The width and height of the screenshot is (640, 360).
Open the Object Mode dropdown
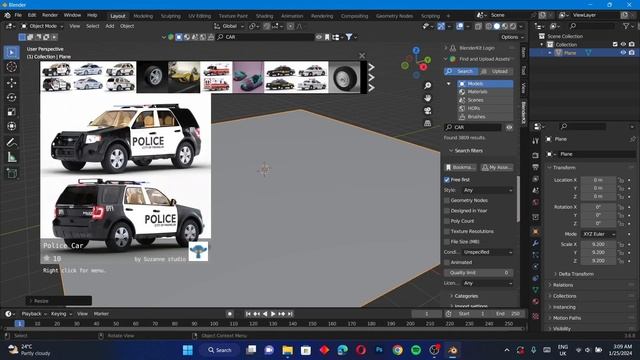[x=42, y=26]
